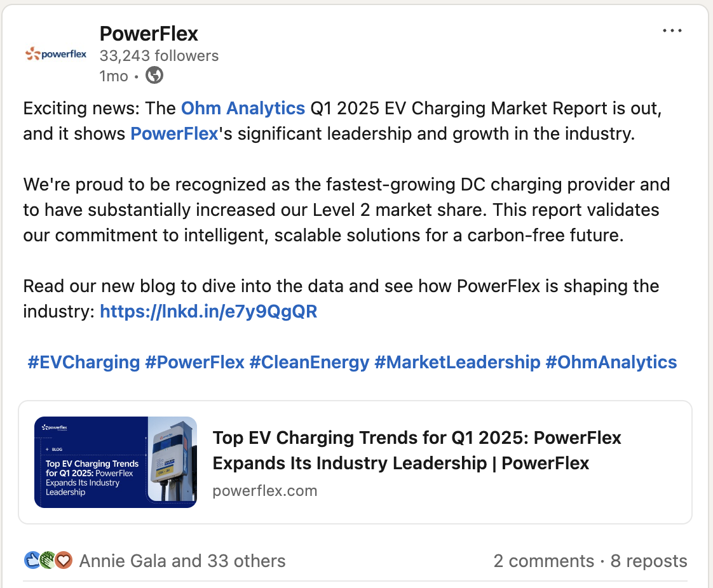This screenshot has width=713, height=588.
Task: Select the #PowerFlex hashtag
Action: [x=194, y=363]
